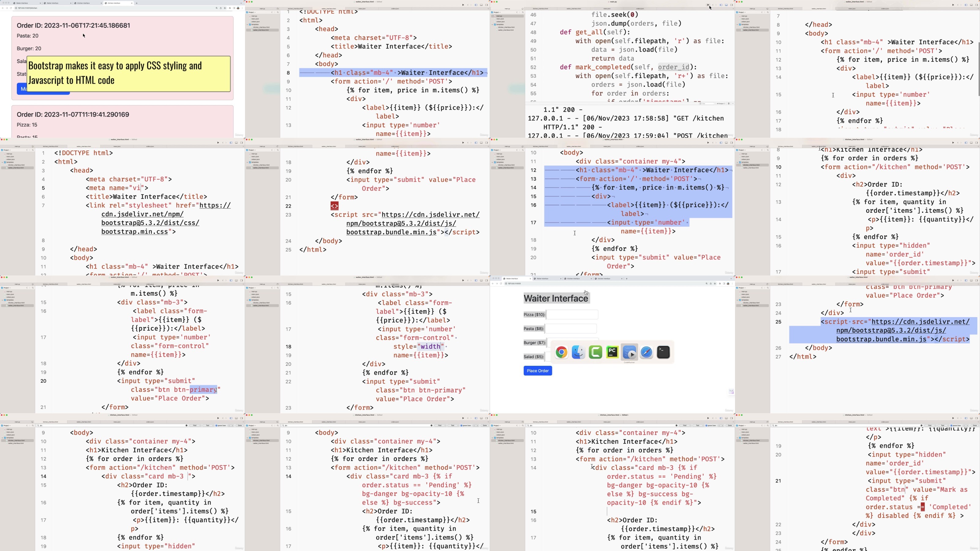Open the menu.json tab in main.py window
The image size is (980, 551).
[x=607, y=8]
